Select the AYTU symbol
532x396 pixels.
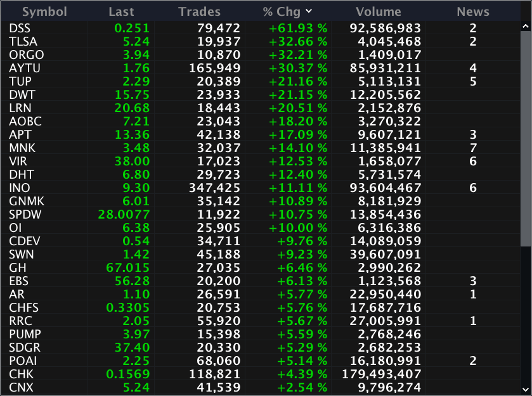(x=25, y=68)
